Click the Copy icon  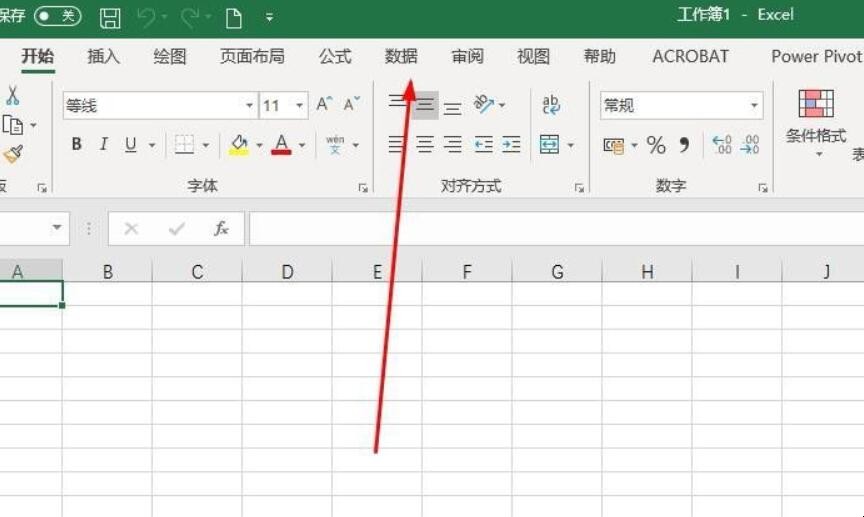13,125
